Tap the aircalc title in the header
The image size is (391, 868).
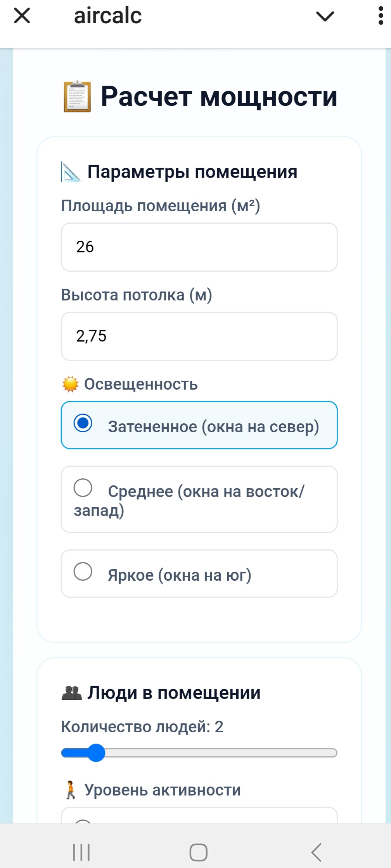(x=108, y=16)
